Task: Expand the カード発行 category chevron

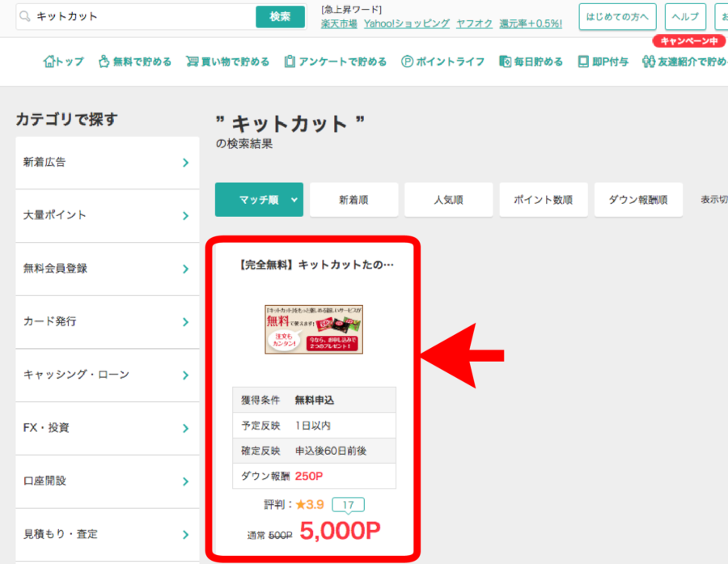Action: click(x=186, y=322)
